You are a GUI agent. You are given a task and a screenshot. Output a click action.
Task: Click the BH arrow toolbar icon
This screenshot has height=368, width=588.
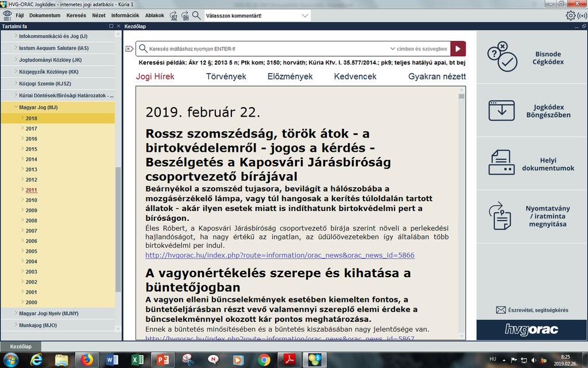click(x=185, y=16)
